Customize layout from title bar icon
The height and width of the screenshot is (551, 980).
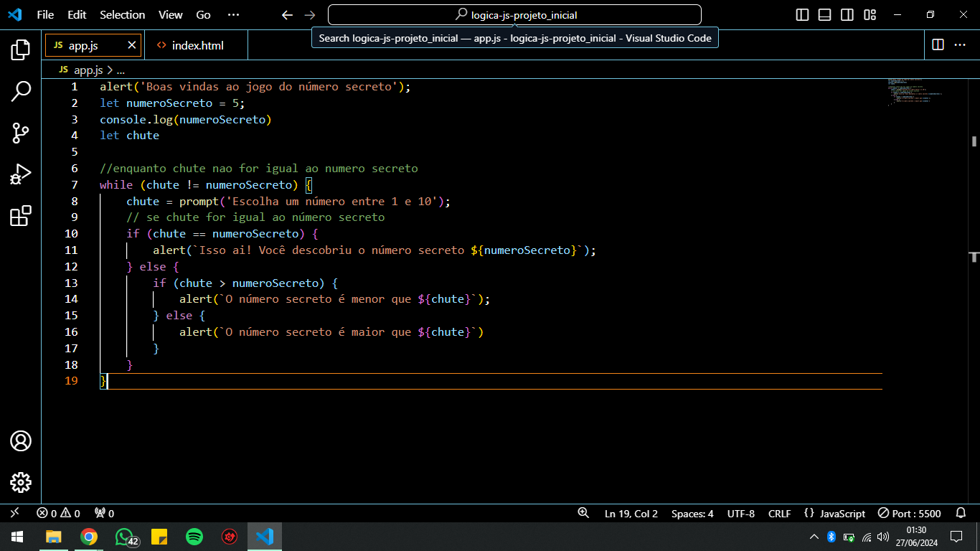click(870, 14)
